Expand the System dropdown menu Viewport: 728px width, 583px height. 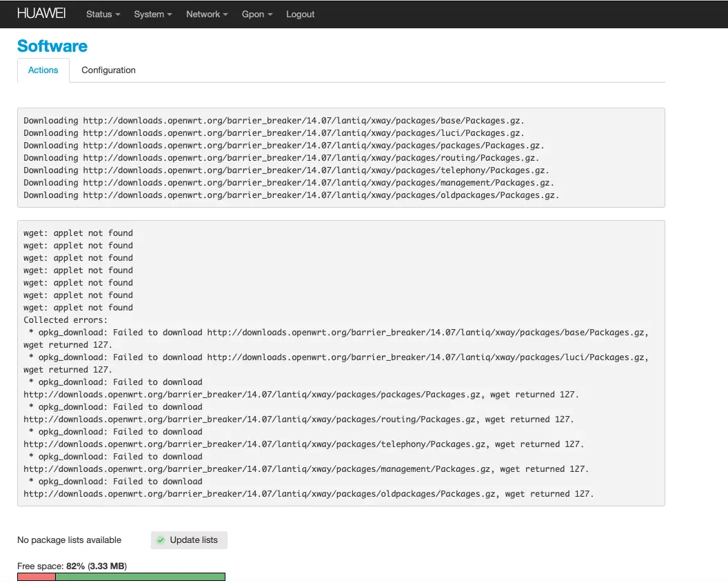click(153, 14)
